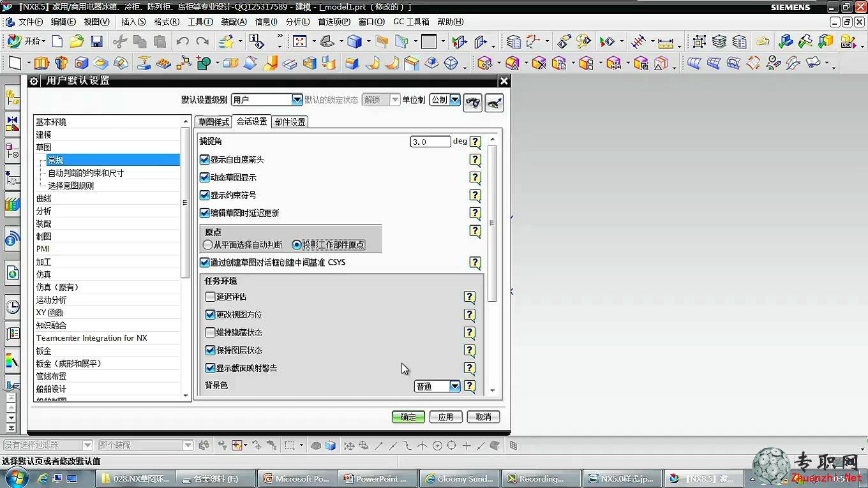Select 自动判断的约束和尺寸 in the tree

click(86, 173)
